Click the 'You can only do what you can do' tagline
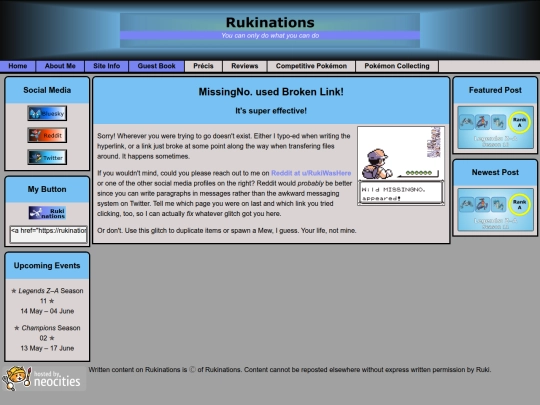 [270, 35]
